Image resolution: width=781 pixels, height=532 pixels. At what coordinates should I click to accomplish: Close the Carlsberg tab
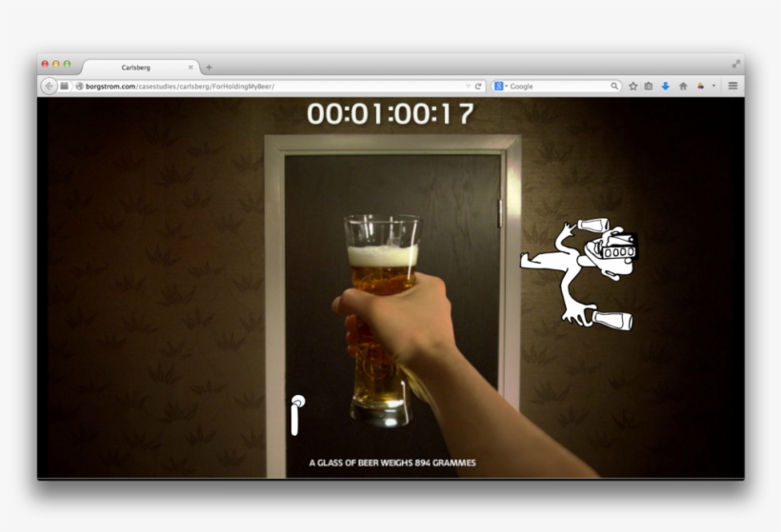190,68
